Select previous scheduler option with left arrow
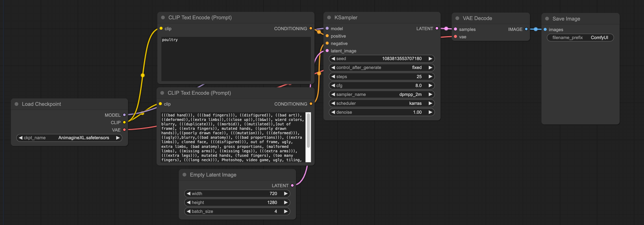Image resolution: width=644 pixels, height=225 pixels. (333, 103)
